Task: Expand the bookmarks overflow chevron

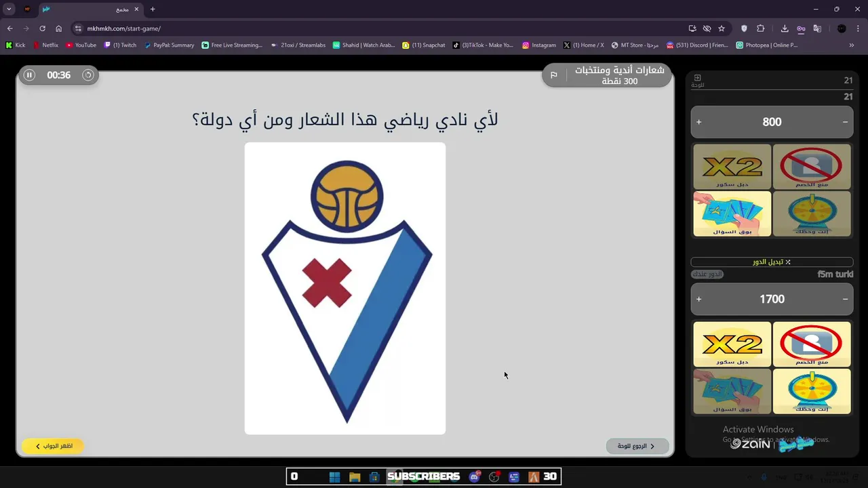Action: (x=852, y=45)
